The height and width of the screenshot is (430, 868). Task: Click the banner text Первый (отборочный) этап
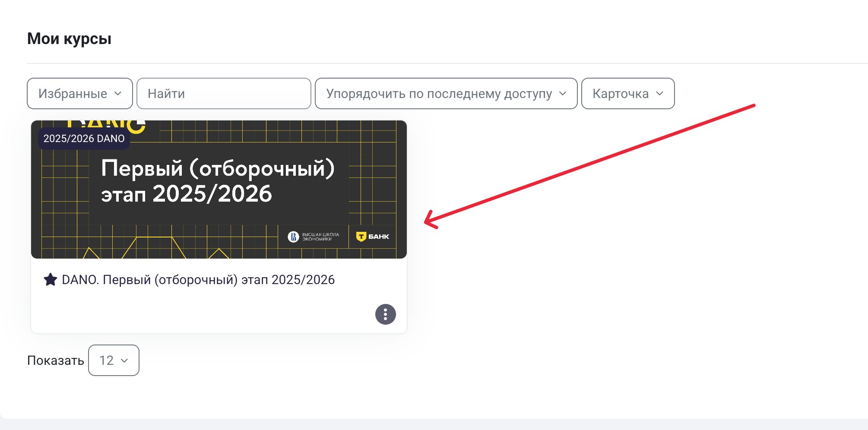pyautogui.click(x=218, y=180)
